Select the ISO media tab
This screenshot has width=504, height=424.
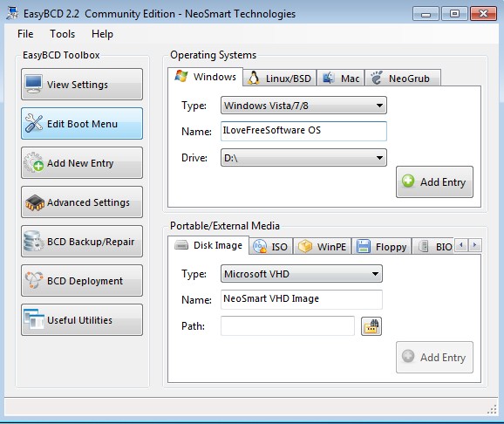271,247
